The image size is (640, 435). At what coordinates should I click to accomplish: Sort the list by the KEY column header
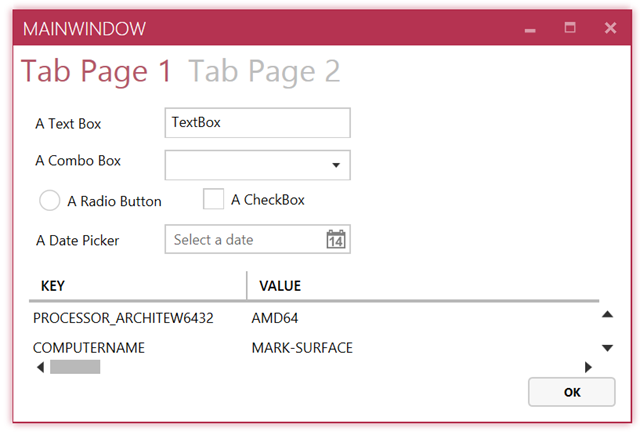coord(53,286)
